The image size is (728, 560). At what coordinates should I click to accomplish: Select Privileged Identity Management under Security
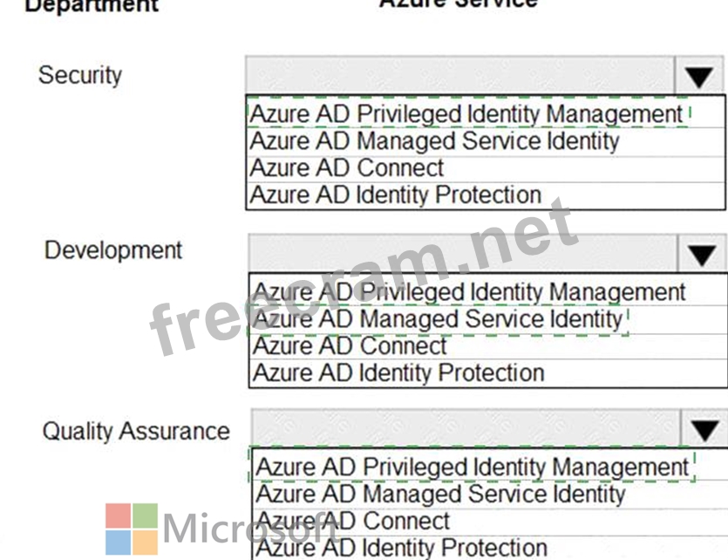466,114
